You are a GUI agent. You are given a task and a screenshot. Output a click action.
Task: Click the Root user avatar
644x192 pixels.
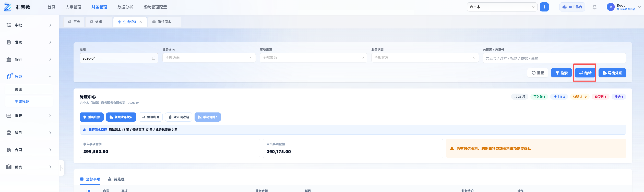coord(611,7)
